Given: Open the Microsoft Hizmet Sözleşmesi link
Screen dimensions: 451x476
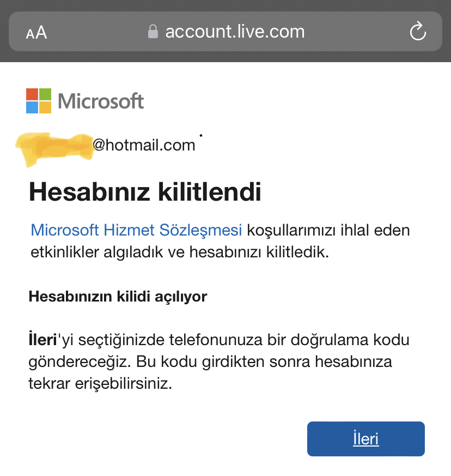Looking at the screenshot, I should coord(136,230).
